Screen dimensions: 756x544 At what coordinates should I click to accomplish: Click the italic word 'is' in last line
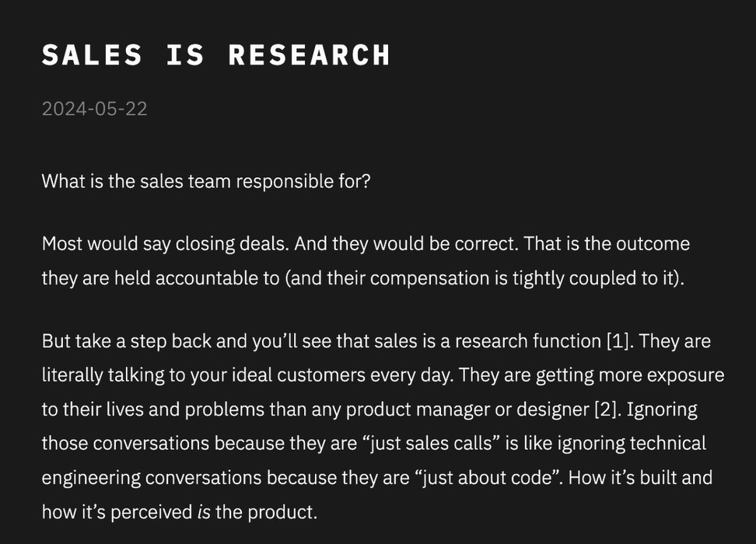pyautogui.click(x=204, y=511)
